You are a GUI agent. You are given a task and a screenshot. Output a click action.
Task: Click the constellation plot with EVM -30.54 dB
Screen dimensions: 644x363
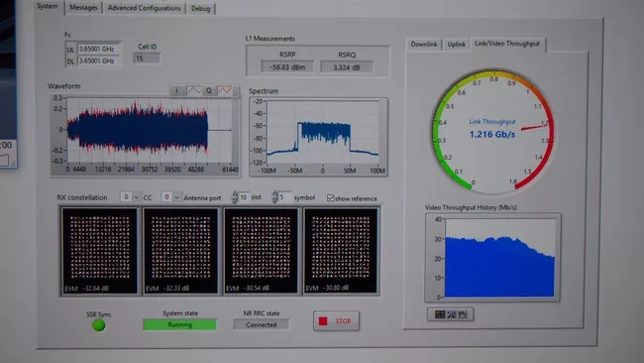click(x=261, y=251)
